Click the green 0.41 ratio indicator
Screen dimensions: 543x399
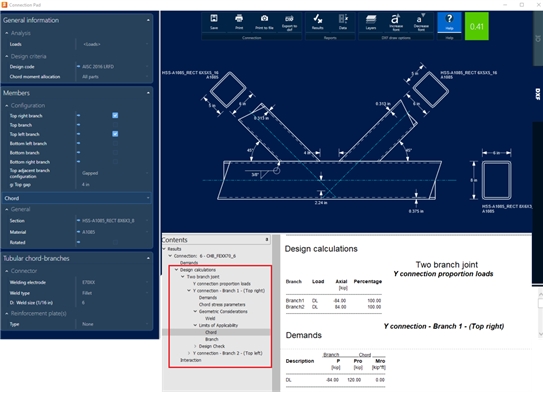pyautogui.click(x=477, y=26)
